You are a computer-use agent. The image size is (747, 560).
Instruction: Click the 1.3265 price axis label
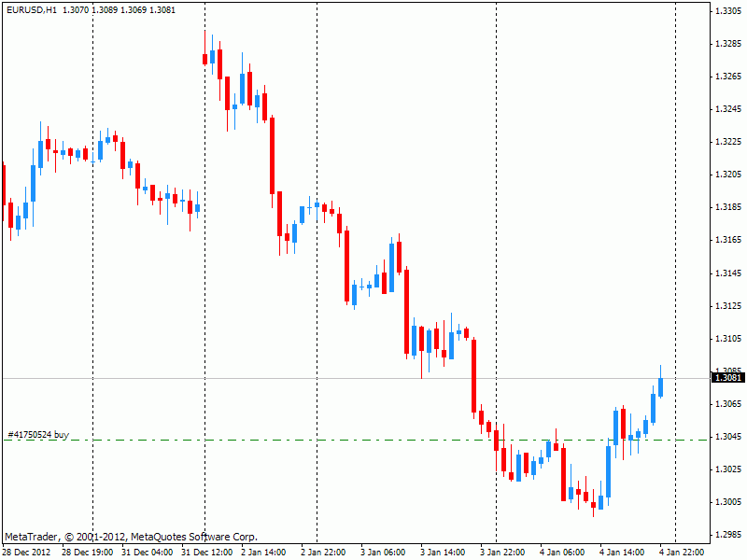click(x=727, y=77)
